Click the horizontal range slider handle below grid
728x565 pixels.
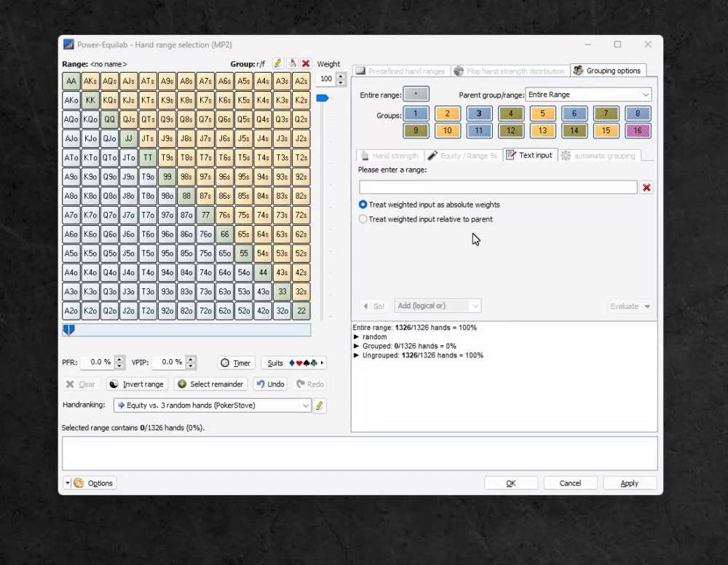tap(68, 330)
